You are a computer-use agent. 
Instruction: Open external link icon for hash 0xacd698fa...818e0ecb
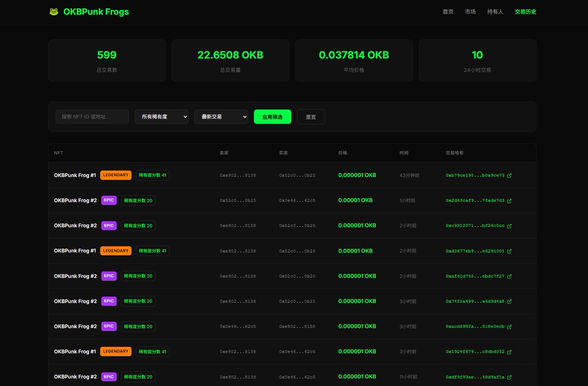click(x=509, y=327)
